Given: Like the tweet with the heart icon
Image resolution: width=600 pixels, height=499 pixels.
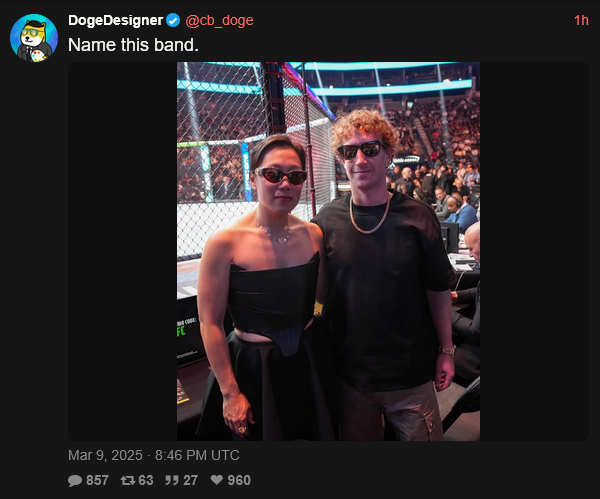Looking at the screenshot, I should click(x=217, y=480).
